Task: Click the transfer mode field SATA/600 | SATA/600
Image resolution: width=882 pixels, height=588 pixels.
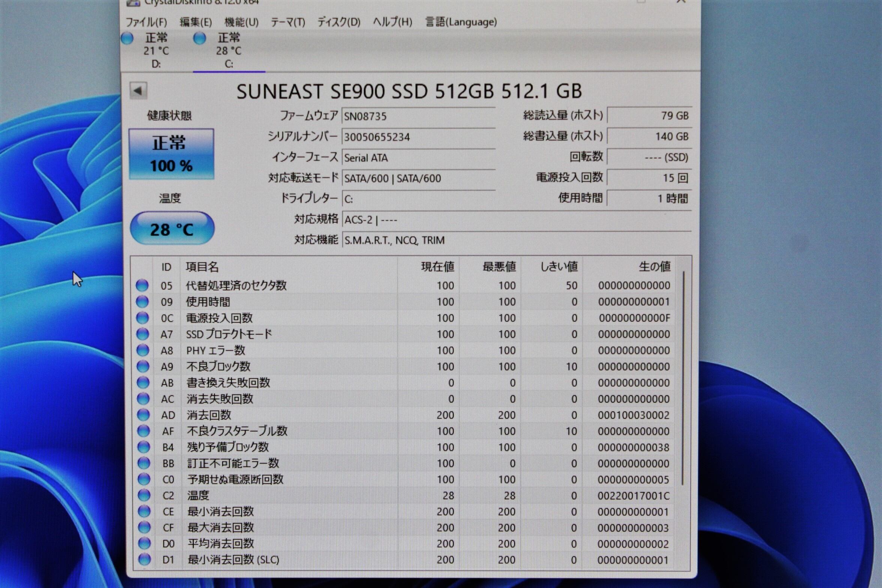Action: (418, 178)
